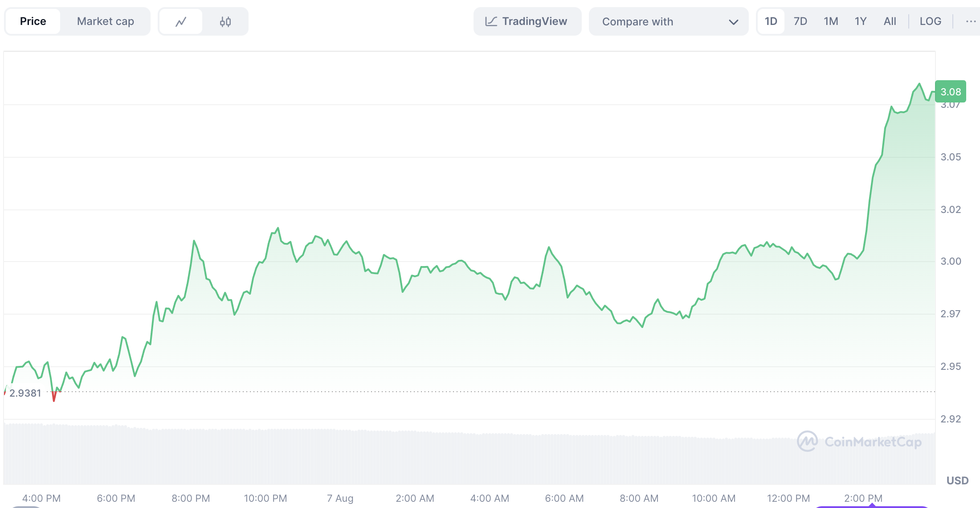Toggle the LOG scale
The width and height of the screenshot is (980, 508).
931,21
